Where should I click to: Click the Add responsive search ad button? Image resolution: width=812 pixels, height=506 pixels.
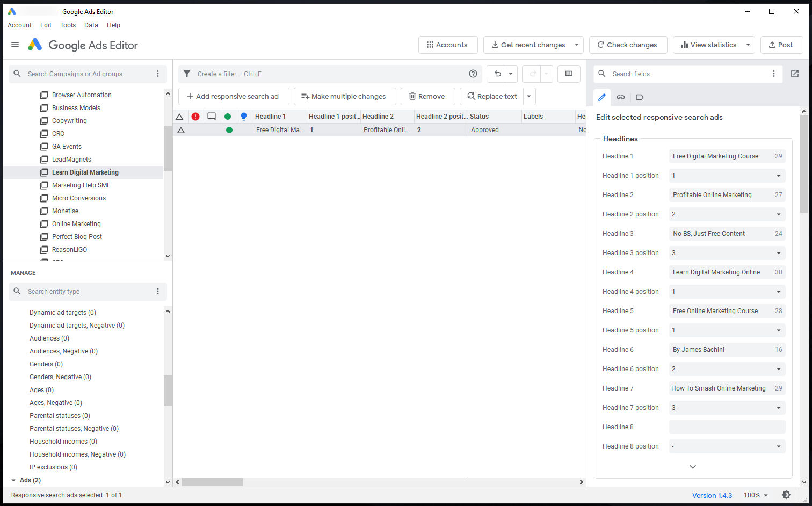[x=234, y=96]
